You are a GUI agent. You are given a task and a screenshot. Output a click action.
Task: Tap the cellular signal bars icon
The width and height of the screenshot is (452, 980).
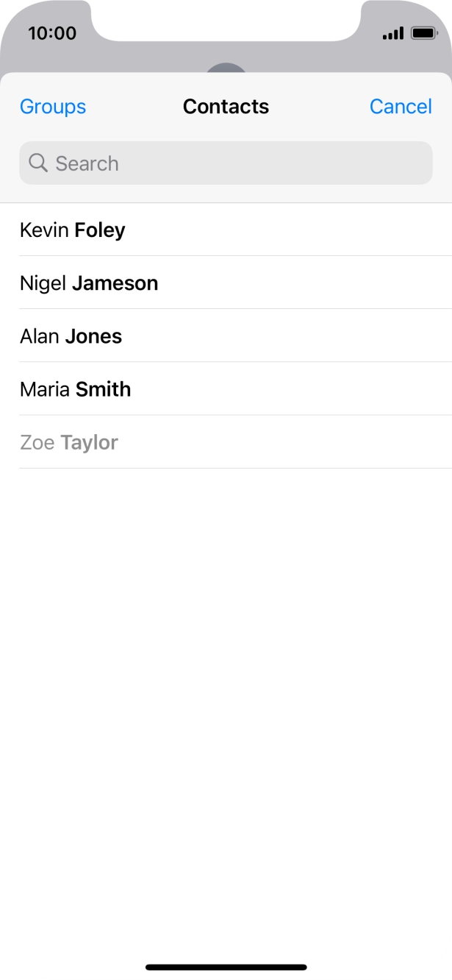click(x=393, y=33)
